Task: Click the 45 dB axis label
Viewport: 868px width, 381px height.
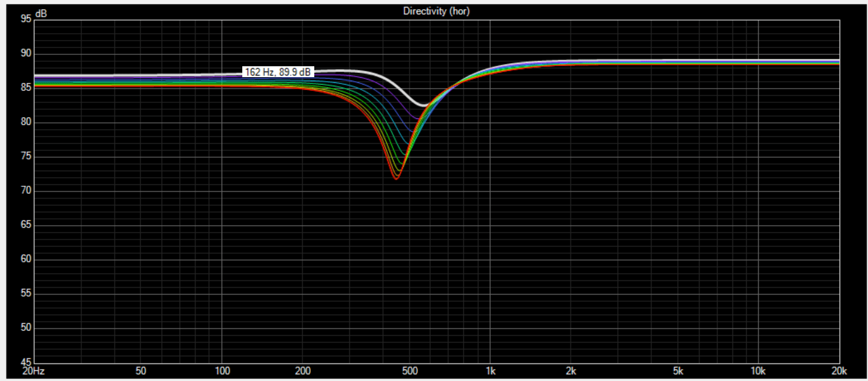Action: (x=26, y=362)
